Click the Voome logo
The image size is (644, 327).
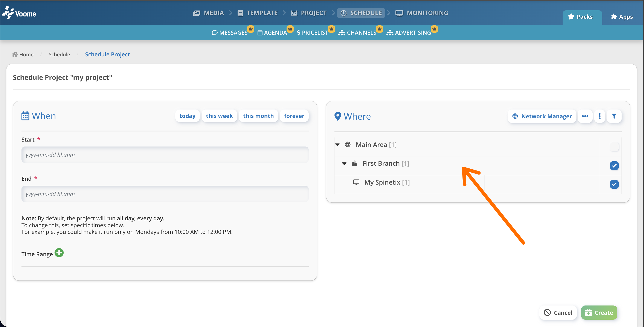point(19,12)
